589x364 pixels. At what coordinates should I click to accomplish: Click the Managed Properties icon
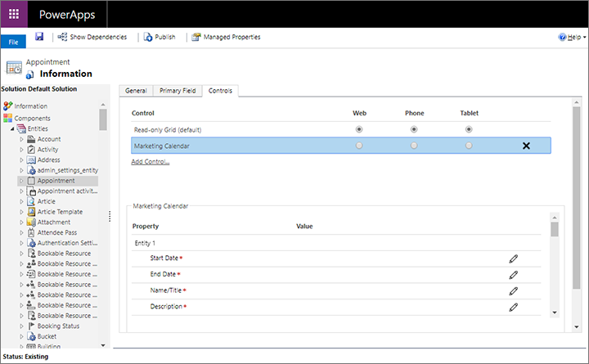[x=196, y=37]
